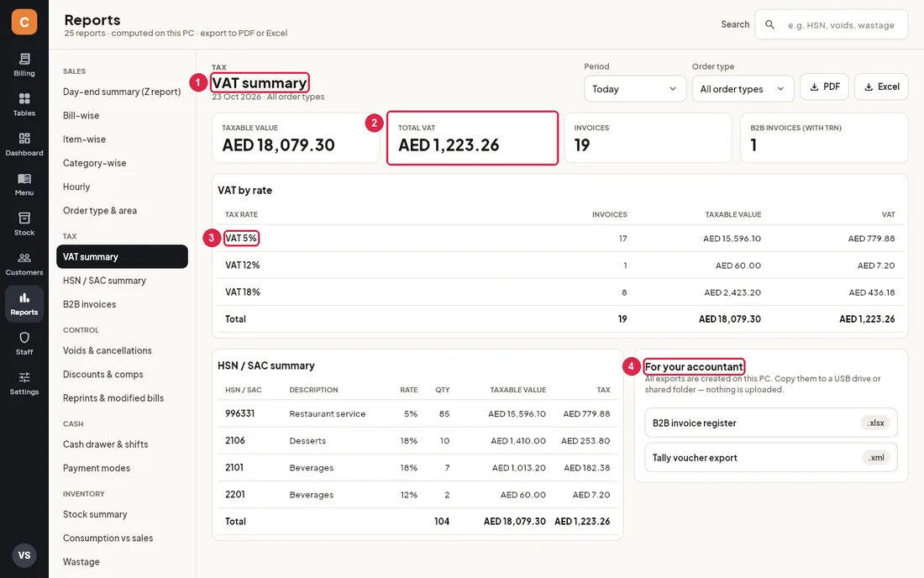
Task: Click the Total VAT AED 1,223.26 card
Action: click(x=472, y=138)
